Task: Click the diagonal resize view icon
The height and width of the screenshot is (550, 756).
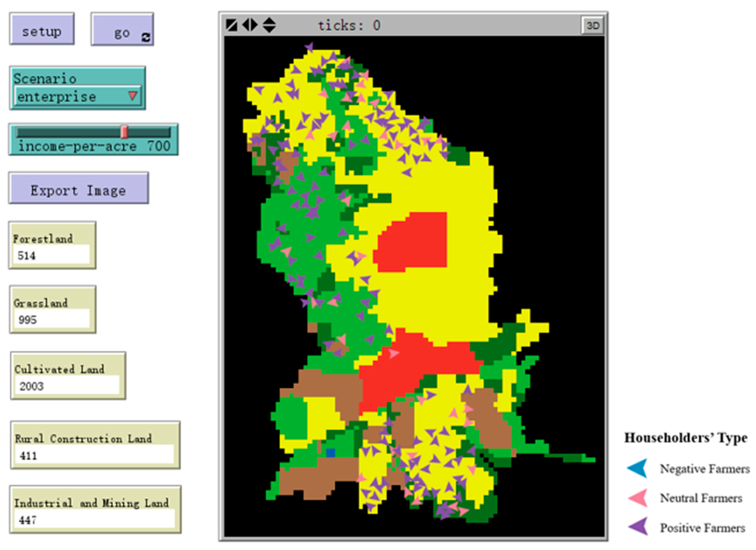Action: (x=231, y=25)
